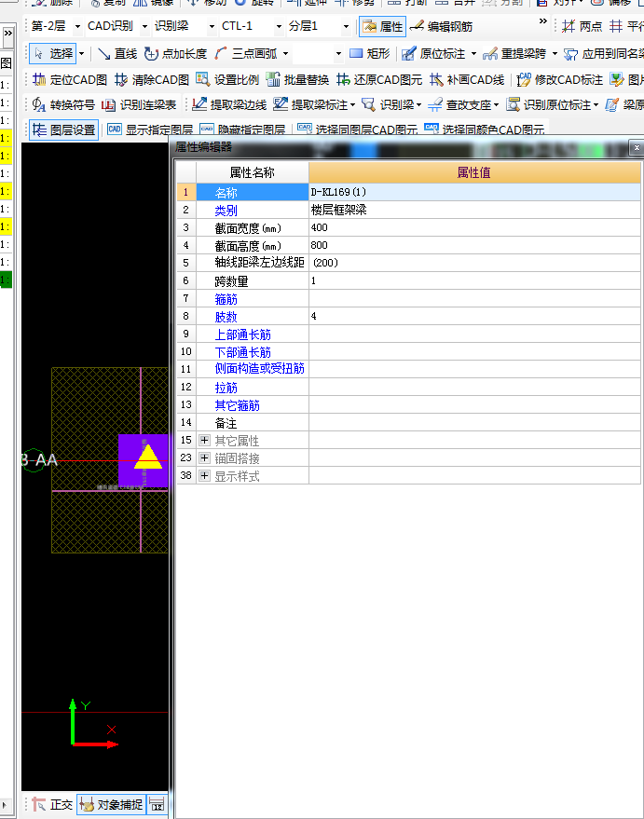Click the 箍筋 property name link
This screenshot has height=819, width=644.
pyautogui.click(x=226, y=299)
